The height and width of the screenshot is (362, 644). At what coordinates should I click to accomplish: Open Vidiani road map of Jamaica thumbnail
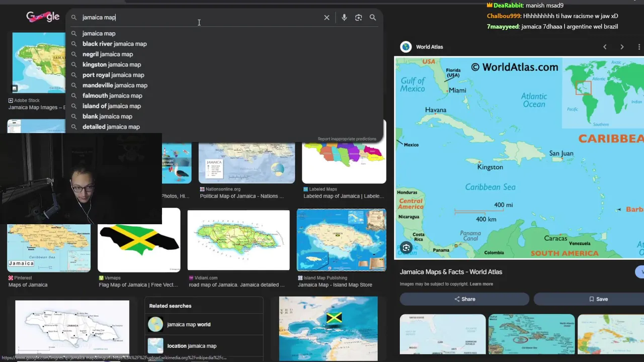click(x=238, y=240)
